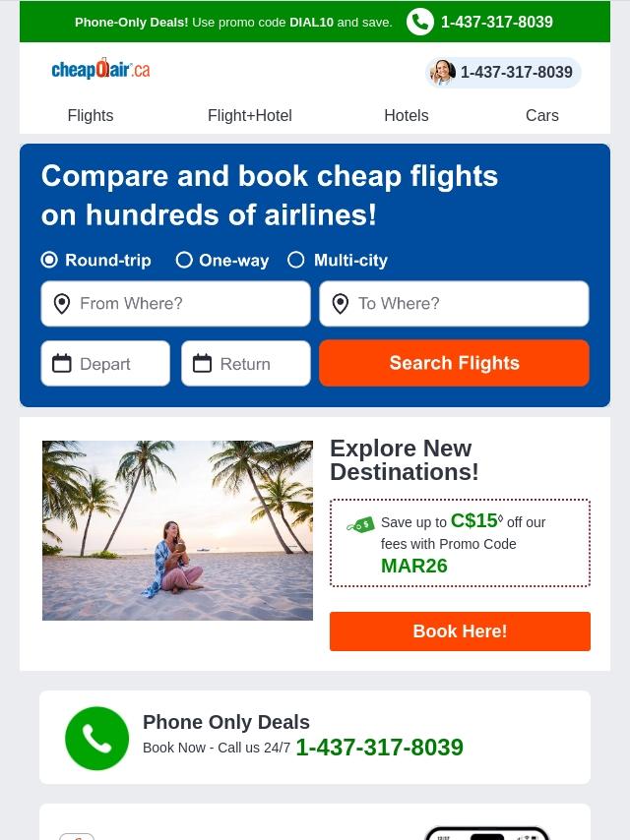Image resolution: width=630 pixels, height=840 pixels.
Task: Click the green price tag promo icon
Action: point(361,524)
